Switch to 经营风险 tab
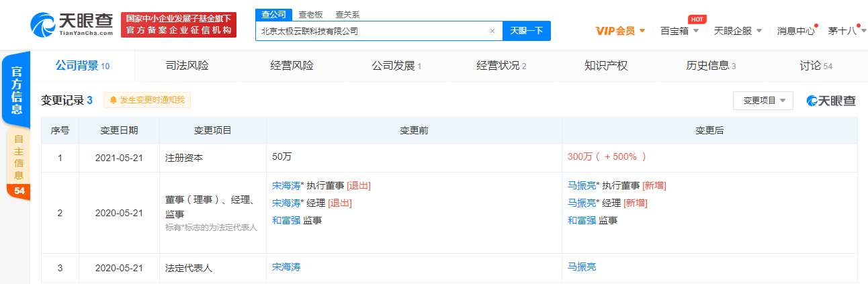The height and width of the screenshot is (284, 868). point(292,66)
